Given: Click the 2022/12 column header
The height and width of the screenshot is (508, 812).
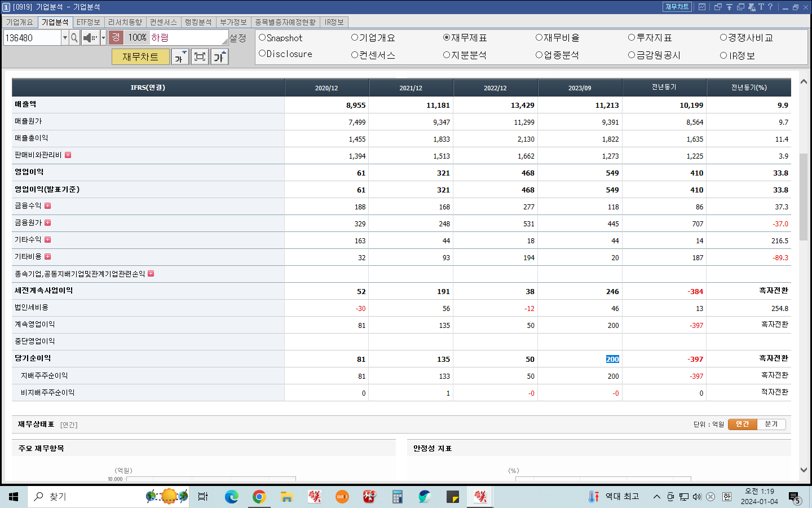Looking at the screenshot, I should coord(495,88).
